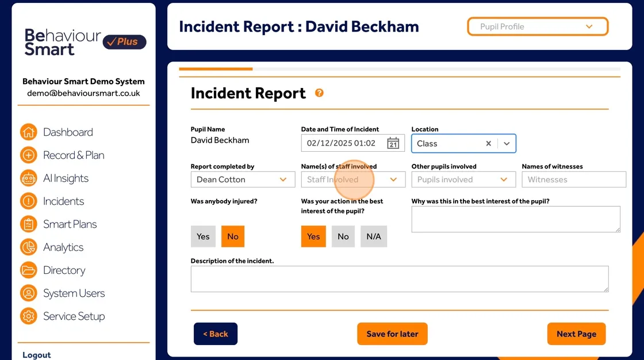Expand the Staff Involved dropdown
The image size is (644, 360).
[394, 179]
